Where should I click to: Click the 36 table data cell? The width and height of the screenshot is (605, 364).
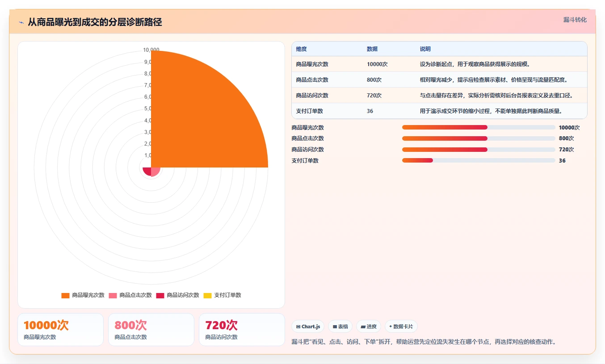click(370, 111)
